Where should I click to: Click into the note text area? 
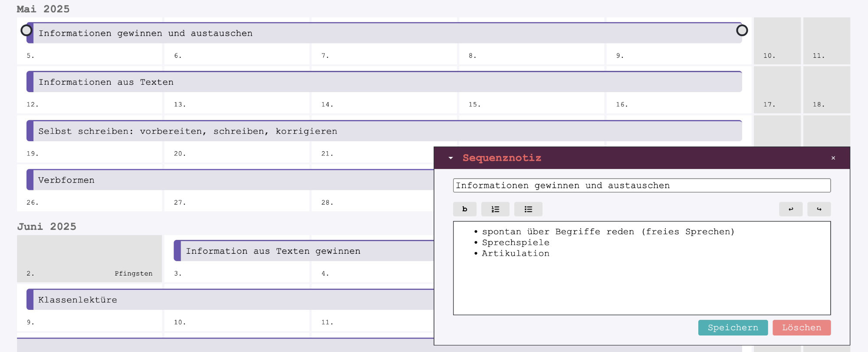pyautogui.click(x=641, y=282)
